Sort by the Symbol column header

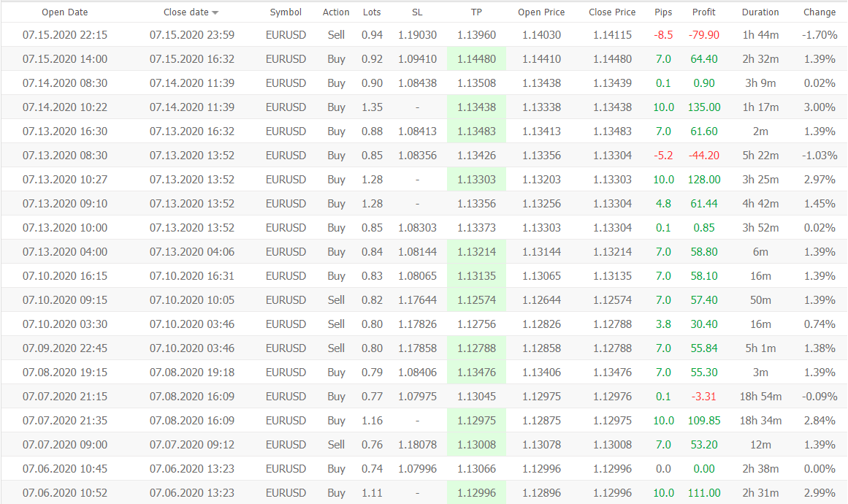pyautogui.click(x=286, y=12)
